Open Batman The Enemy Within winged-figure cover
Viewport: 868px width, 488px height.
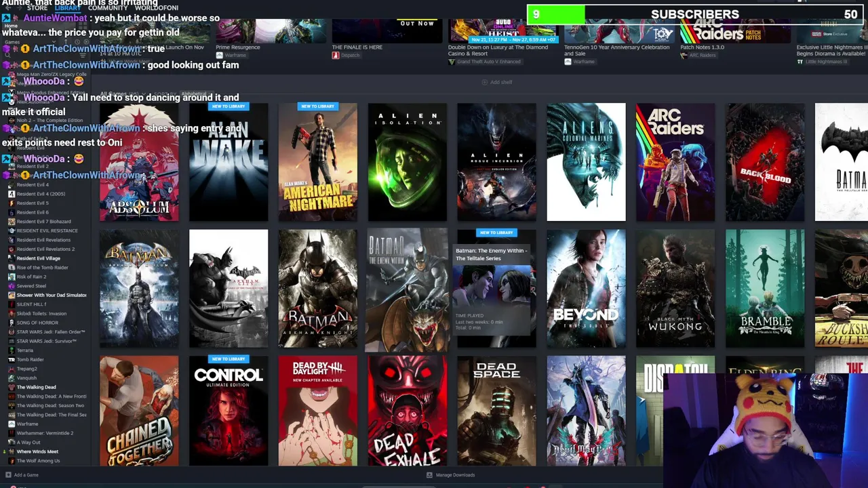(x=407, y=289)
